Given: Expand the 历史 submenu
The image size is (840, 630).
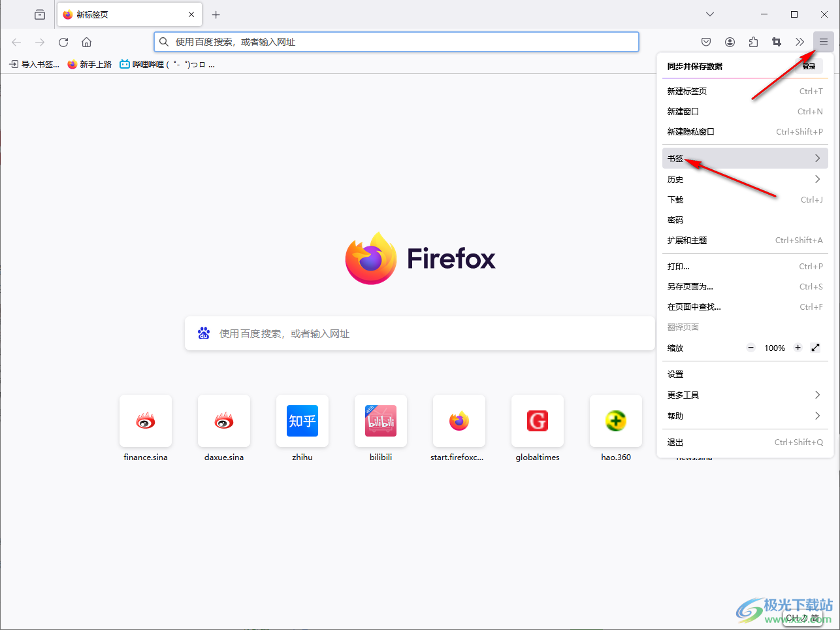Looking at the screenshot, I should pos(745,179).
